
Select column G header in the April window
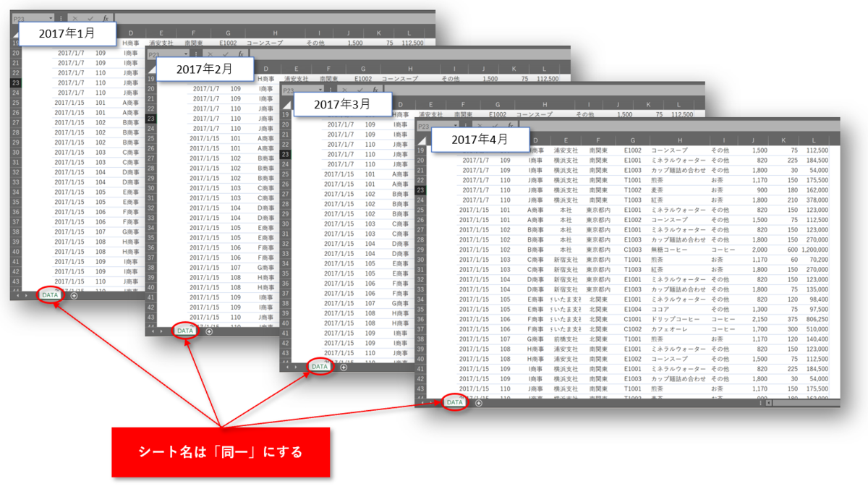coord(633,140)
